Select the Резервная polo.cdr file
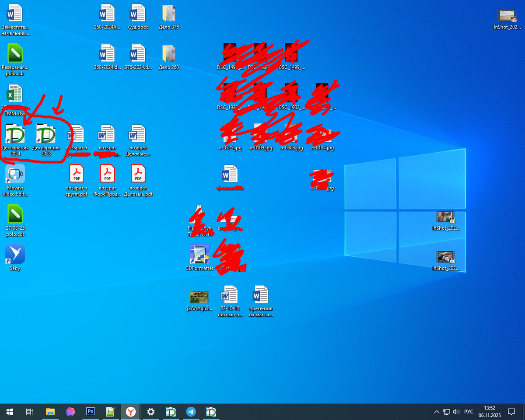This screenshot has height=420, width=525. click(15, 60)
